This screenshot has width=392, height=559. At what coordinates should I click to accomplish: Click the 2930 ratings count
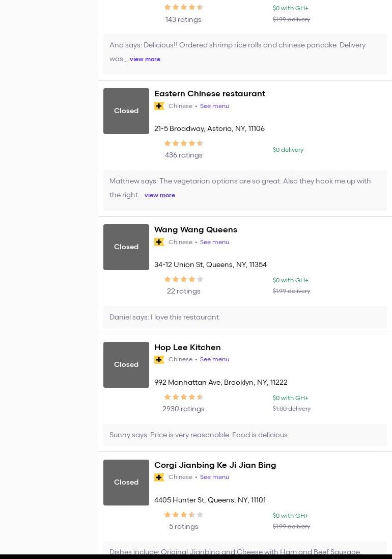point(183,409)
